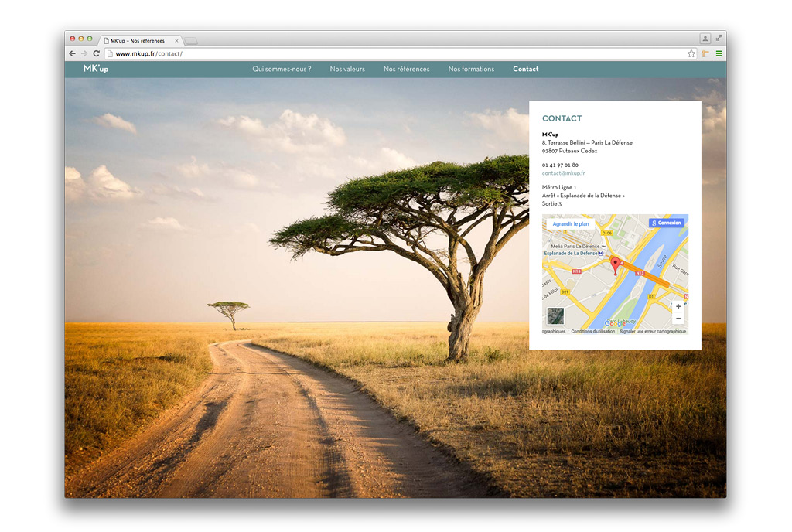Open the 'Qui sommes-nous ?' menu item
The width and height of the screenshot is (792, 532).
[x=282, y=69]
